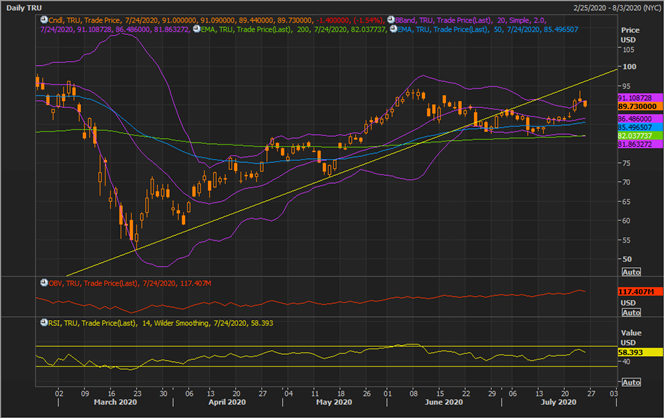Click the icon beside the blue EMA 50 legend
The height and width of the screenshot is (419, 665).
click(393, 29)
